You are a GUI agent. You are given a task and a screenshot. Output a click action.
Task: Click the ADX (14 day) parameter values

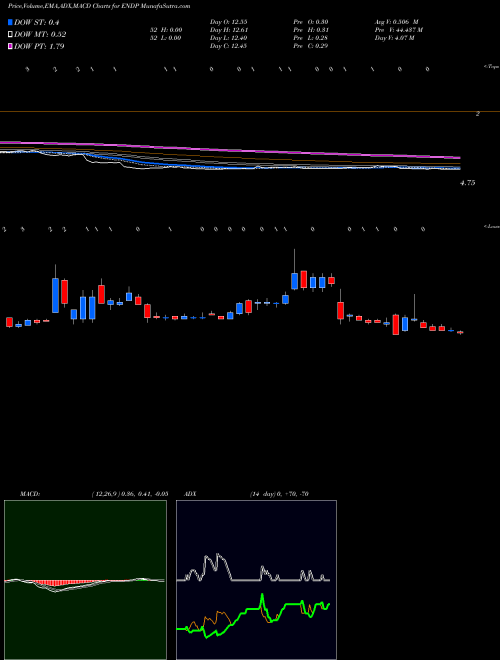pos(279,494)
